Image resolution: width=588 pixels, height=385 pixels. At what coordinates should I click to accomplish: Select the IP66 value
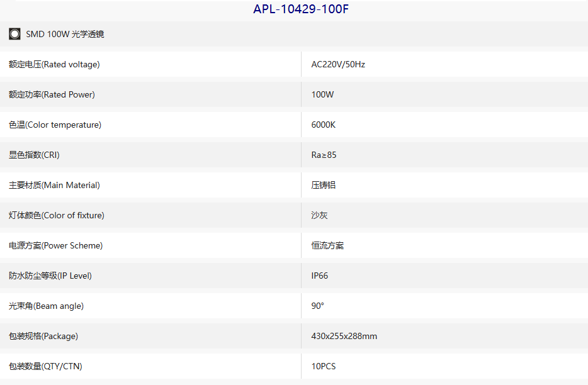320,276
